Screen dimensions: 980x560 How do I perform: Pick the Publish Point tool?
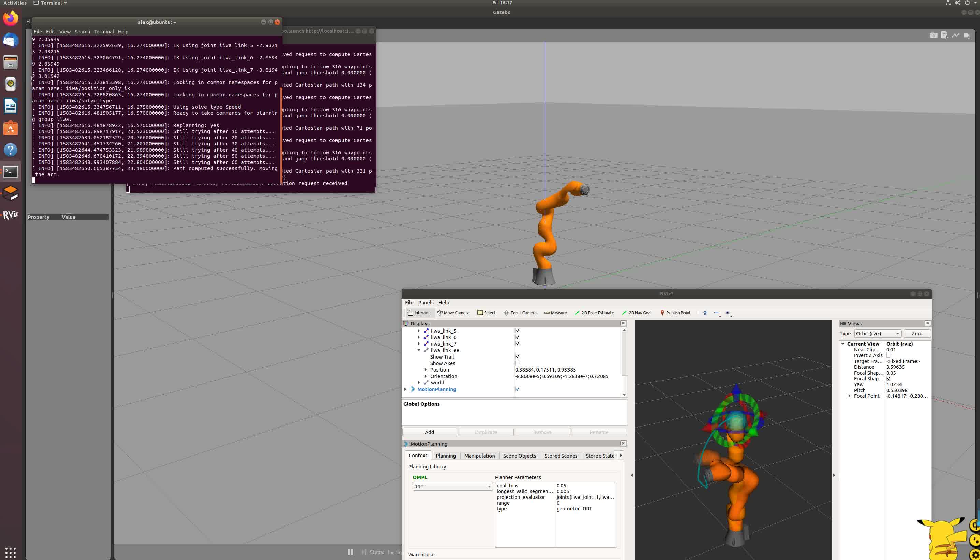675,313
